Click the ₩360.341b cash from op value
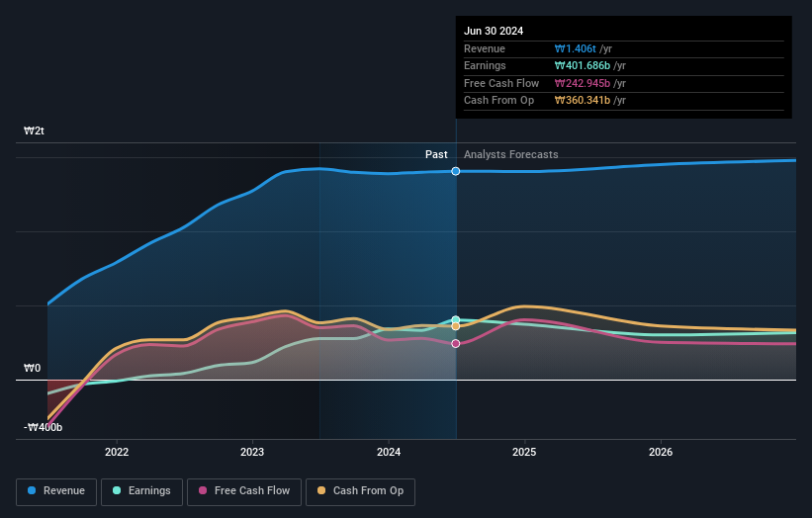The width and height of the screenshot is (812, 518). (583, 101)
